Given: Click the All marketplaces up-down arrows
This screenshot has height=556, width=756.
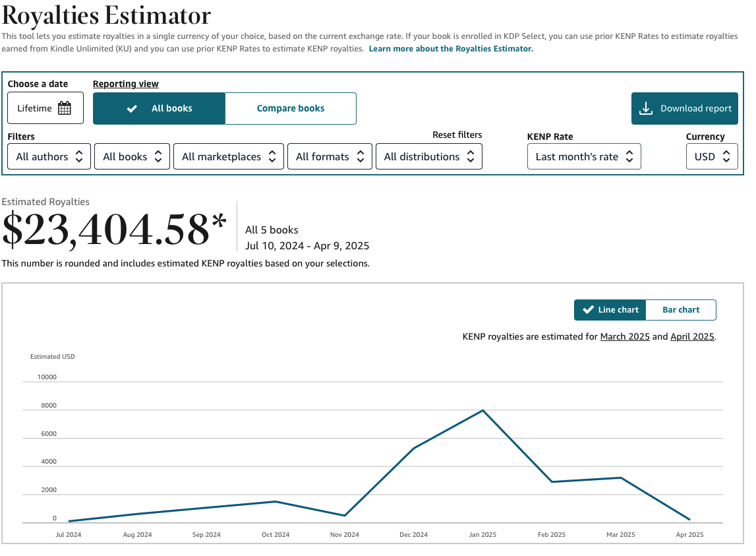Looking at the screenshot, I should [272, 156].
